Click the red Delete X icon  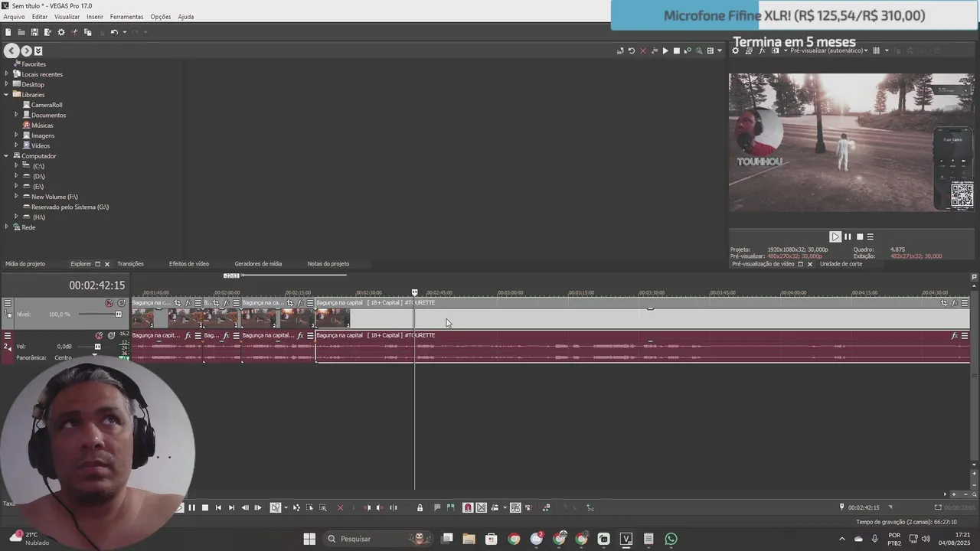click(x=341, y=507)
